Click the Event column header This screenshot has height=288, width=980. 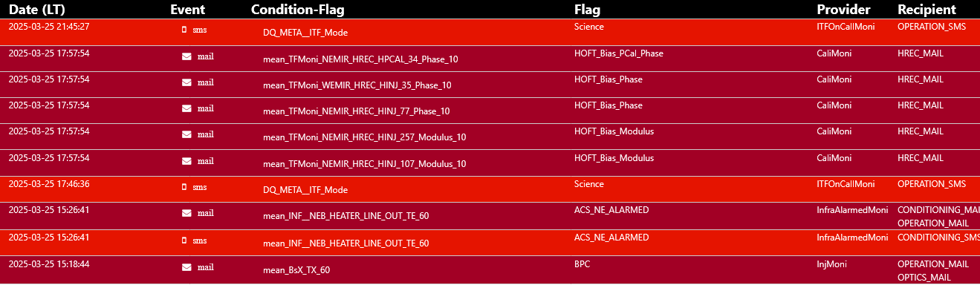pos(187,10)
